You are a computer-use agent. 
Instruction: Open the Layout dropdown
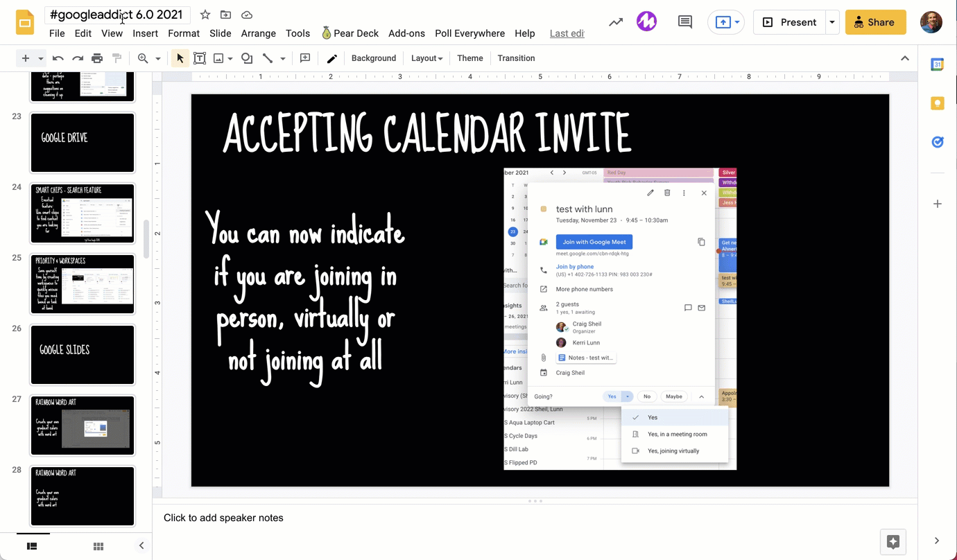tap(426, 58)
